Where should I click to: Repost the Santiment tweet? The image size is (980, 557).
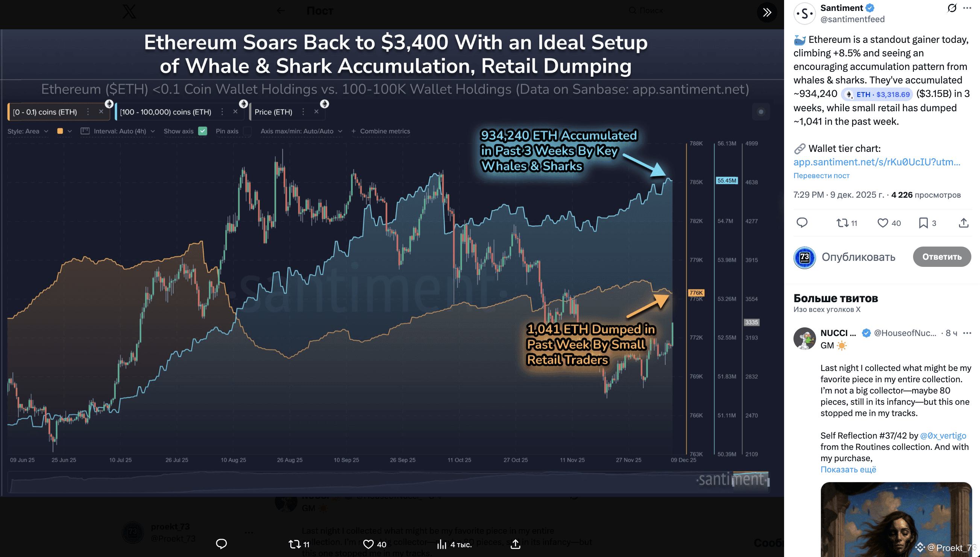tap(842, 222)
